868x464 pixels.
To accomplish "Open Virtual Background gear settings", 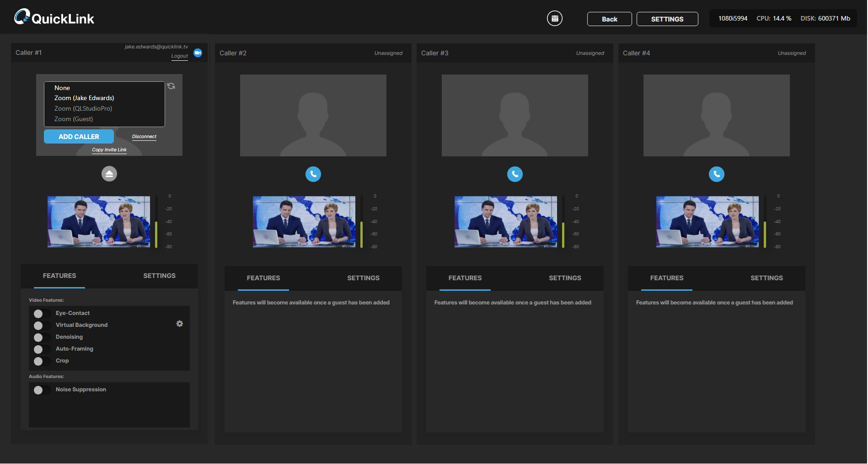I will click(180, 324).
